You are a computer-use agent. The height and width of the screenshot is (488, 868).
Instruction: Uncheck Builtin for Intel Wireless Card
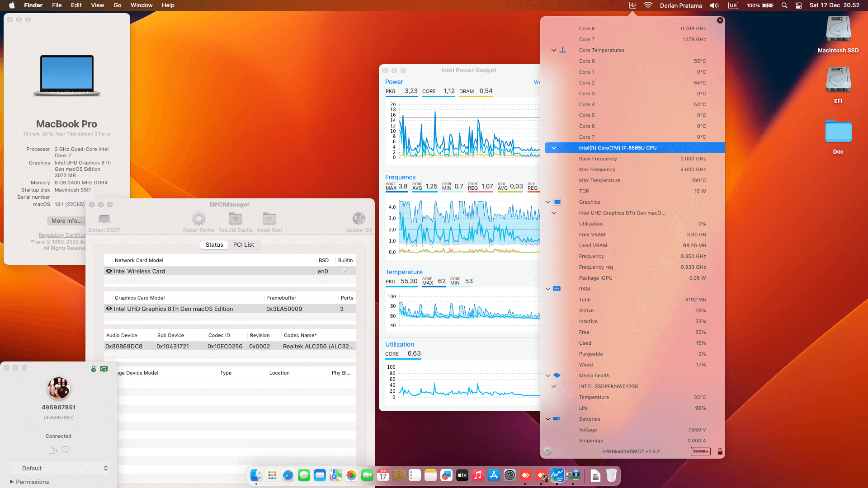click(x=345, y=271)
